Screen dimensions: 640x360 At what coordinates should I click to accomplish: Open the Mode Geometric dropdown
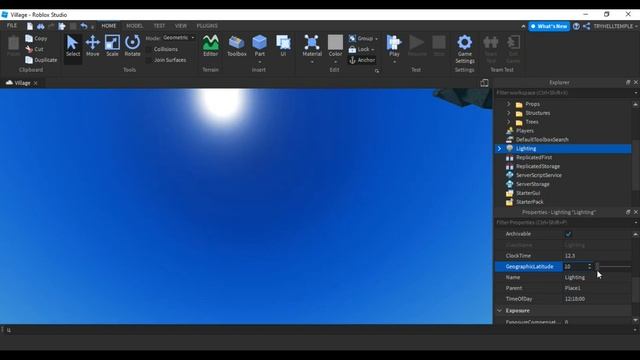[x=178, y=38]
